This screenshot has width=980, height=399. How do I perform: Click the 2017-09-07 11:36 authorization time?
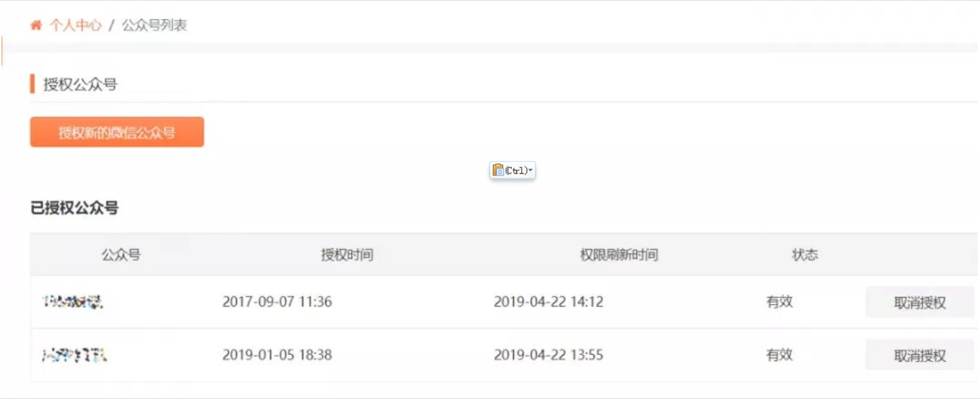[277, 302]
